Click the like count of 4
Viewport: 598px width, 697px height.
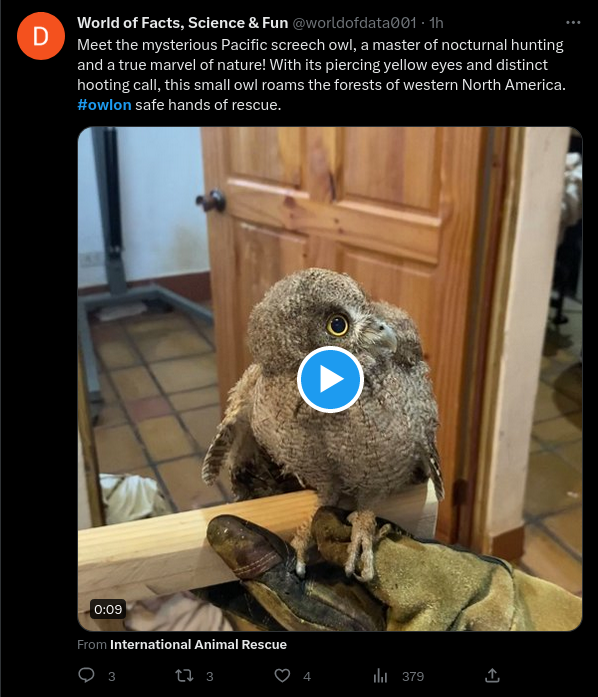(307, 677)
